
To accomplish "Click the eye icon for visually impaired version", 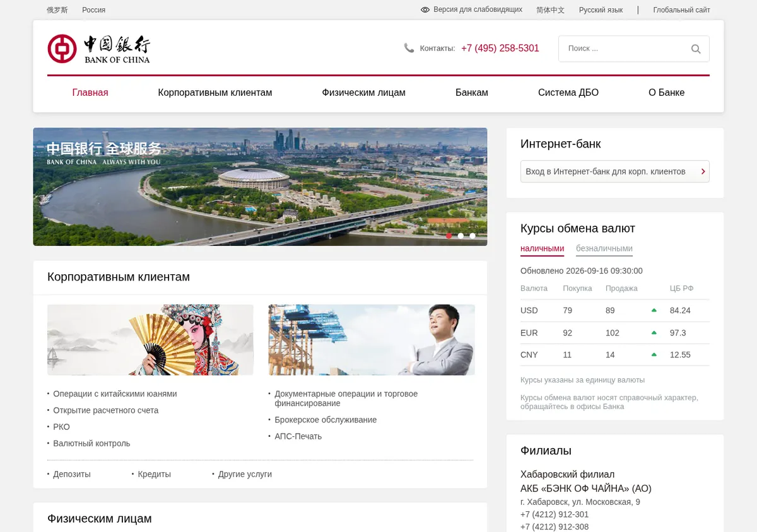I will coord(425,10).
